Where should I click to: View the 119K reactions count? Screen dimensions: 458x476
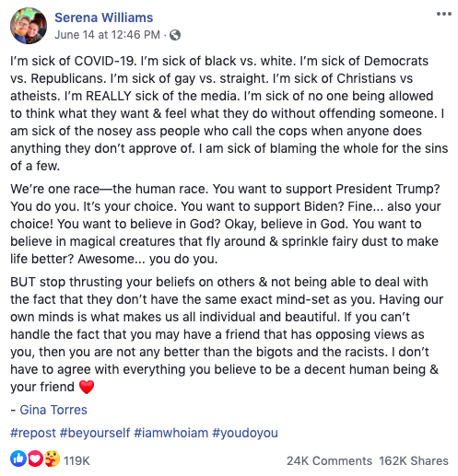click(x=76, y=460)
